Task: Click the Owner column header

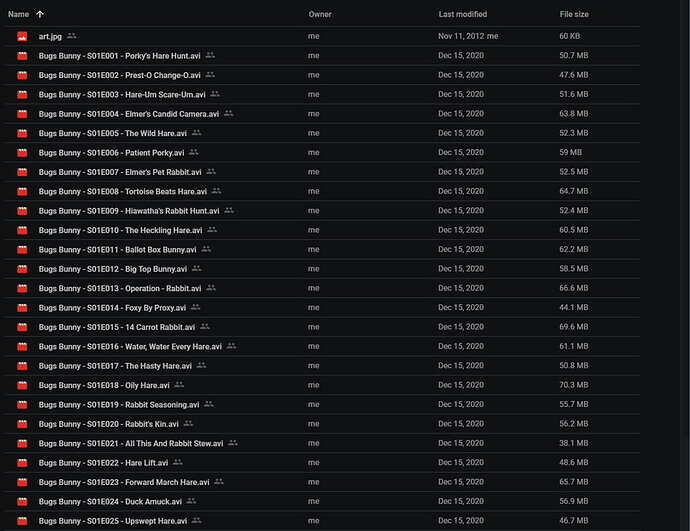Action: pos(320,14)
